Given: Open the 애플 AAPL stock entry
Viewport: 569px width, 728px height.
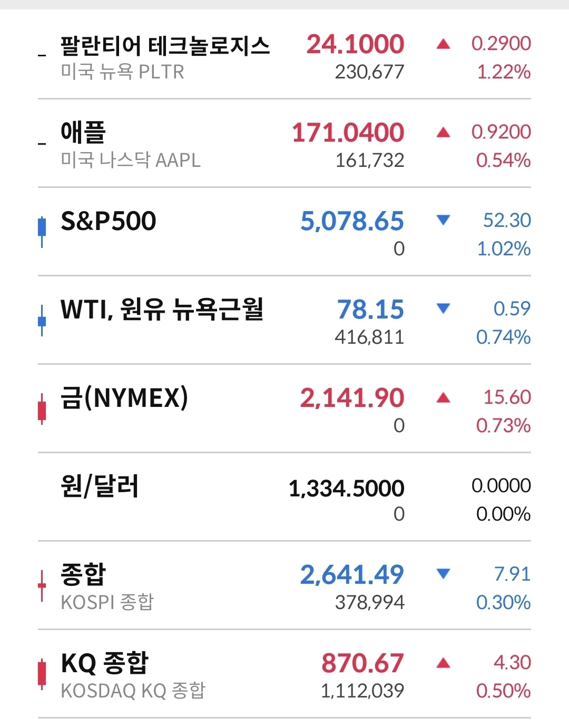Looking at the screenshot, I should point(284,143).
